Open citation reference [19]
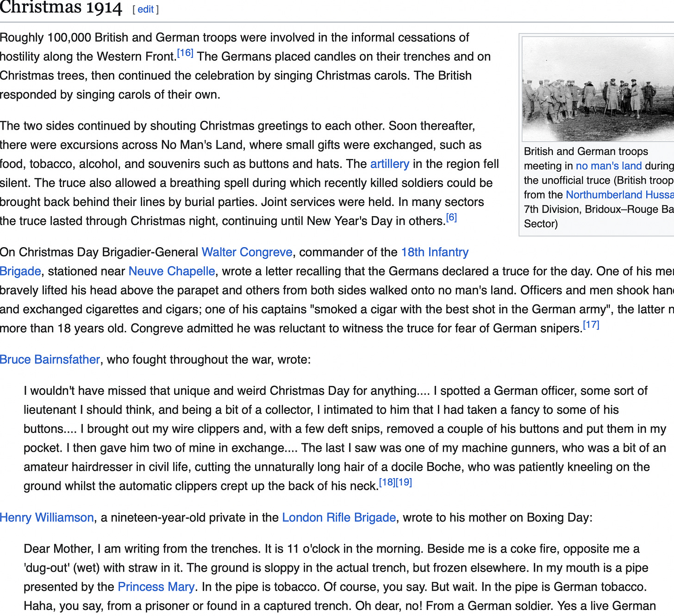 404,482
